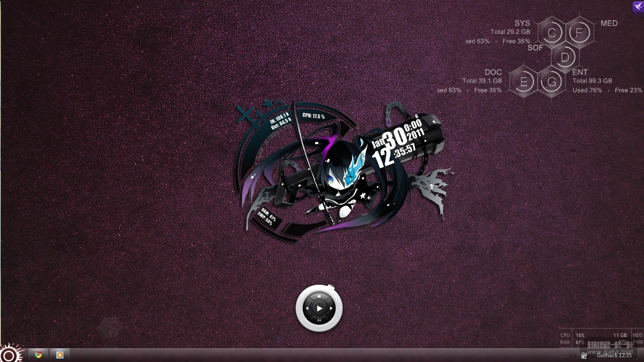The image size is (644, 362).
Task: Open drive G hexagon icon
Action: pyautogui.click(x=551, y=82)
